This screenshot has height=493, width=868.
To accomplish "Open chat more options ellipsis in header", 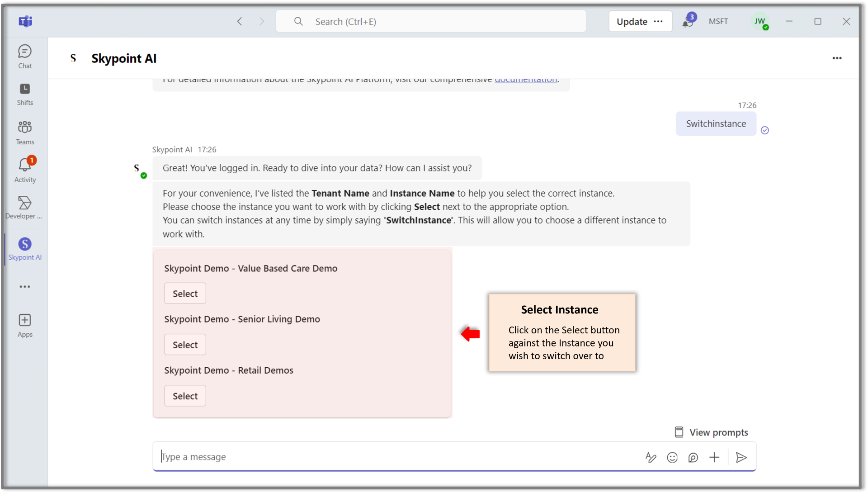I will coord(837,58).
